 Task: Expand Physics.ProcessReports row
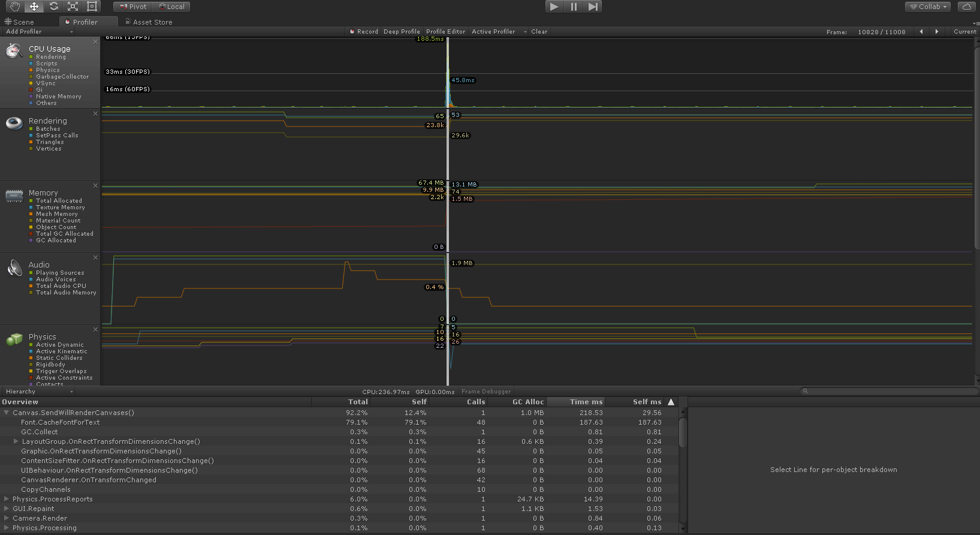(7, 499)
